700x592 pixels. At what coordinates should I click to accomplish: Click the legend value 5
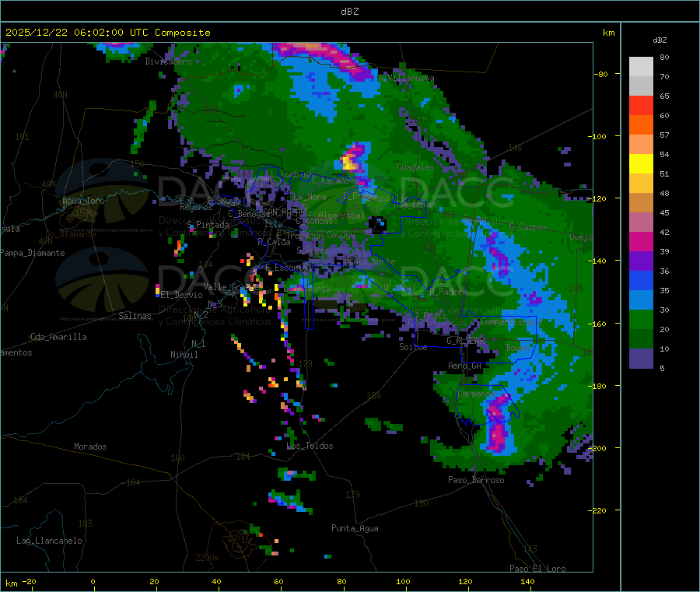[x=662, y=368]
